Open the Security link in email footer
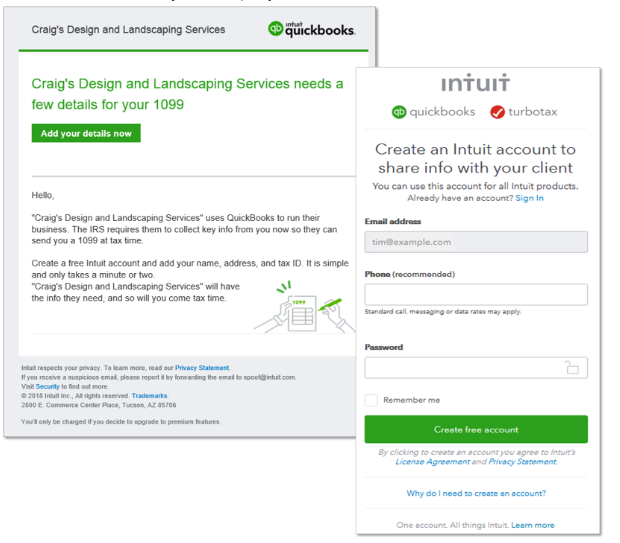 (47, 386)
